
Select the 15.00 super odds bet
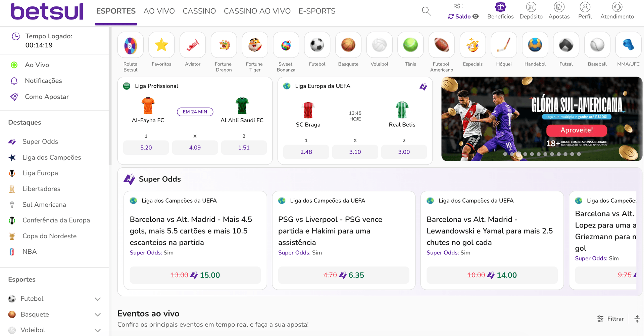tap(195, 275)
